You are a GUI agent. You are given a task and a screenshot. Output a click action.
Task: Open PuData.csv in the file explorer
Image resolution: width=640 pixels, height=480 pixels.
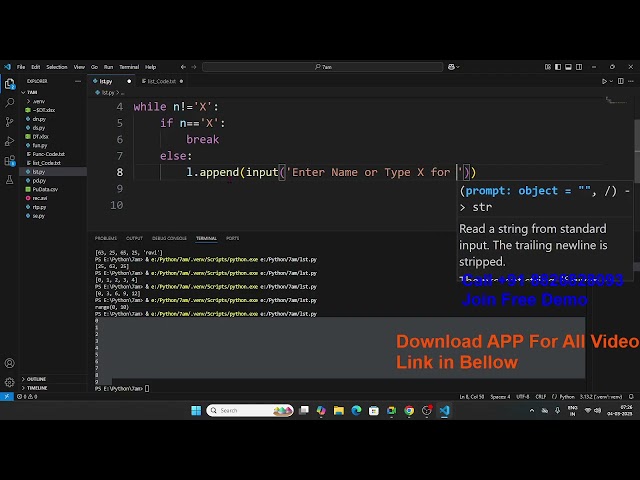(45, 189)
